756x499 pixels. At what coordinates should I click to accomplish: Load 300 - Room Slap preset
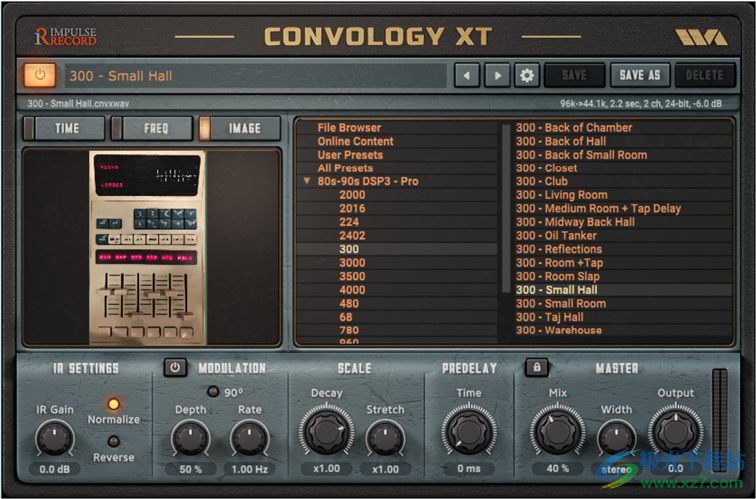(557, 276)
